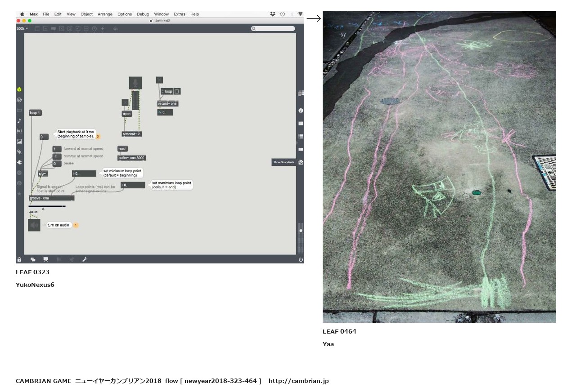Open the Arrange menu
The width and height of the screenshot is (572, 392).
(x=105, y=14)
